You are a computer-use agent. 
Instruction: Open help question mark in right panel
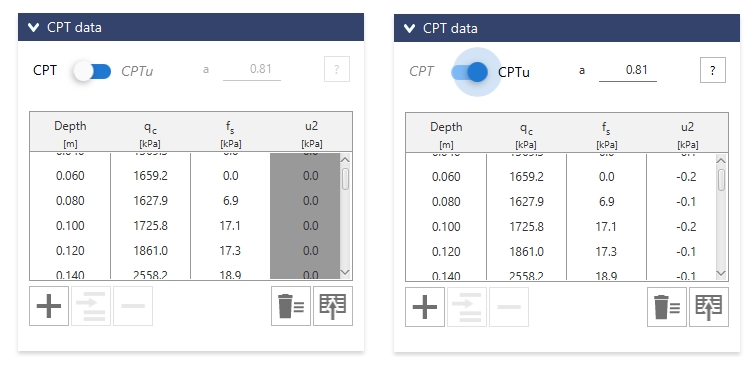coord(713,70)
